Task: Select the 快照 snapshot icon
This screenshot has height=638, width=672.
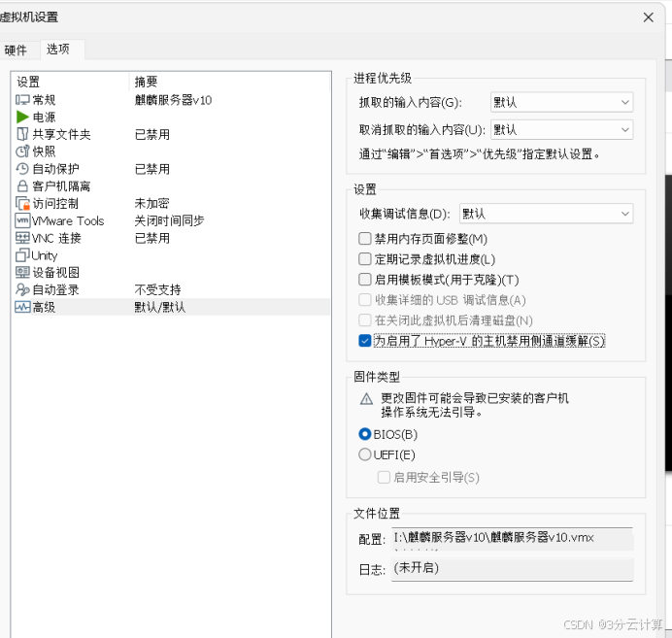Action: coord(22,151)
